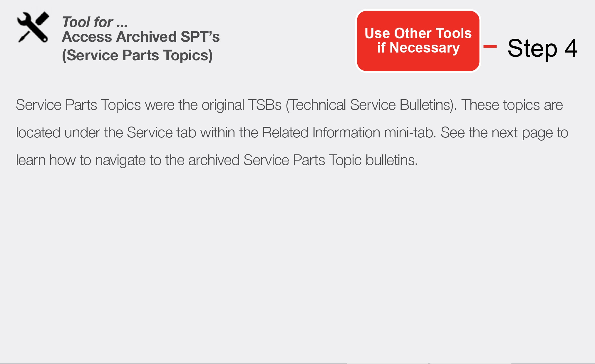Viewport: 595px width, 364px height.
Task: Click the words 'These topics are'
Action: 512,105
